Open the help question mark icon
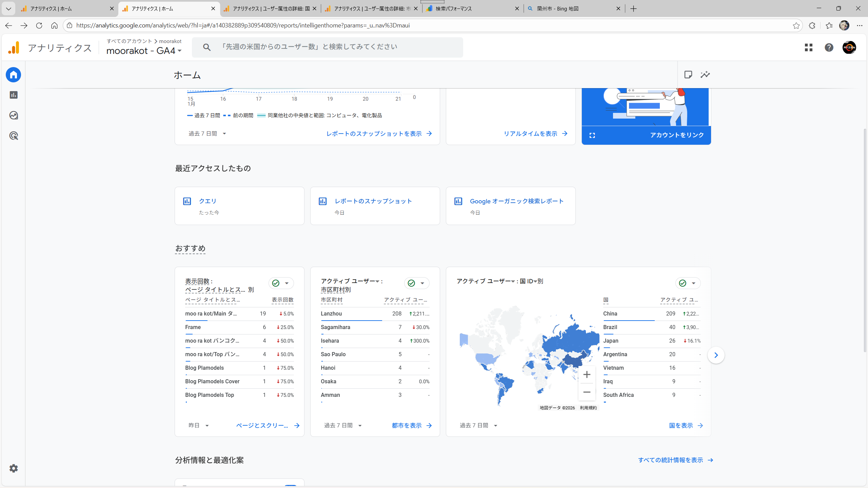Screen dimensions: 868x488 [x=829, y=47]
